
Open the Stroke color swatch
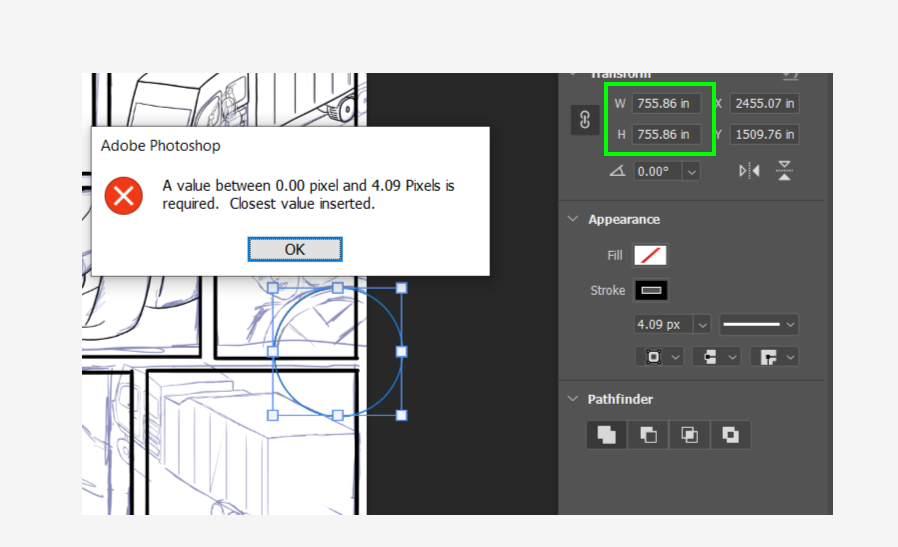click(x=651, y=290)
